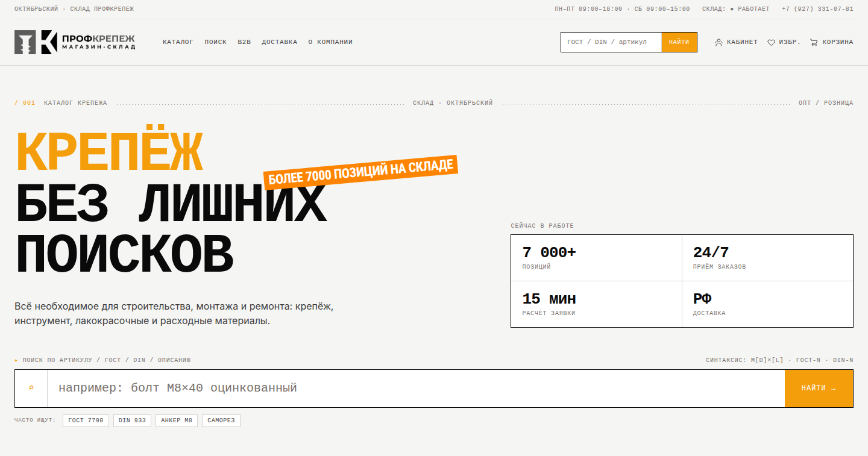Click the 7 000+ позиций stat cell
This screenshot has width=868, height=456.
[x=596, y=258]
